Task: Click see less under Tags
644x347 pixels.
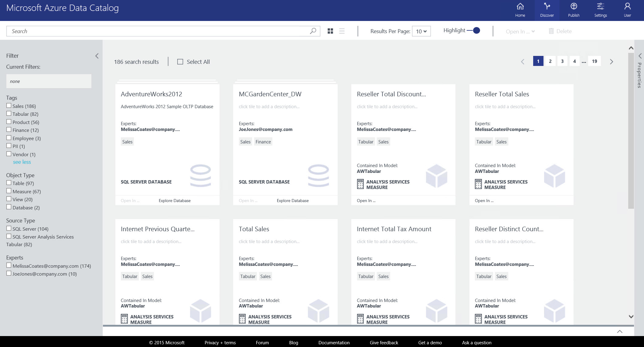Action: coord(22,162)
